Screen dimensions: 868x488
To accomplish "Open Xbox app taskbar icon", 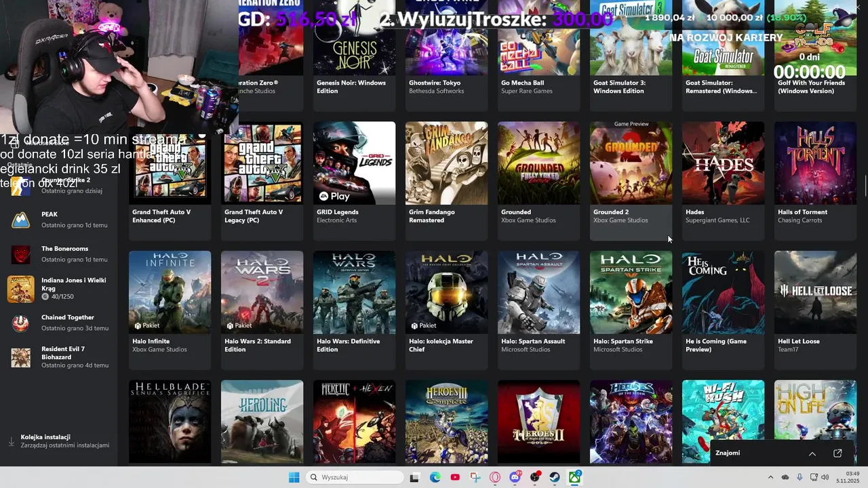I will (575, 477).
